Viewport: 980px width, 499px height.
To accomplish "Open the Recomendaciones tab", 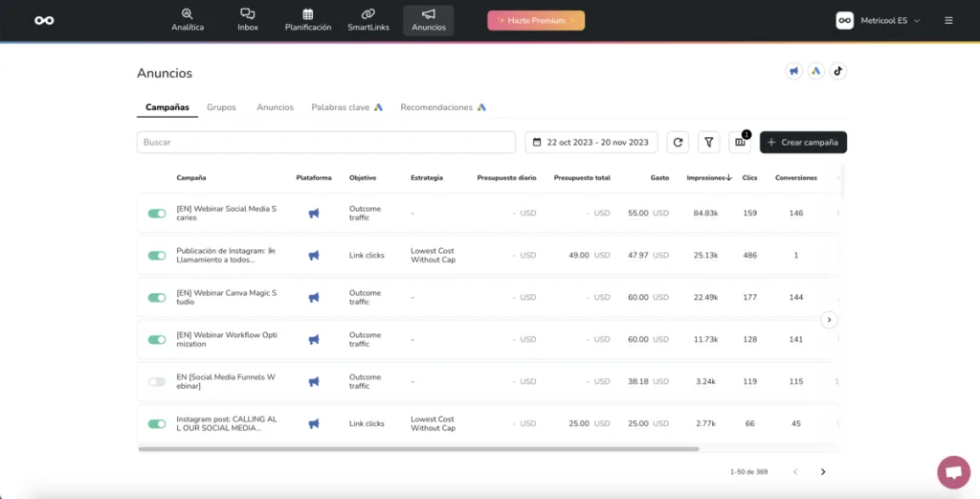I will 443,107.
